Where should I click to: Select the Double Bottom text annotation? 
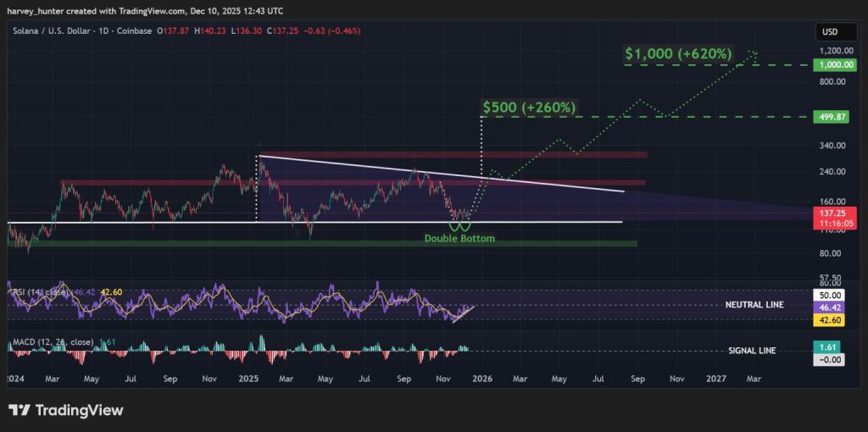[x=459, y=239]
